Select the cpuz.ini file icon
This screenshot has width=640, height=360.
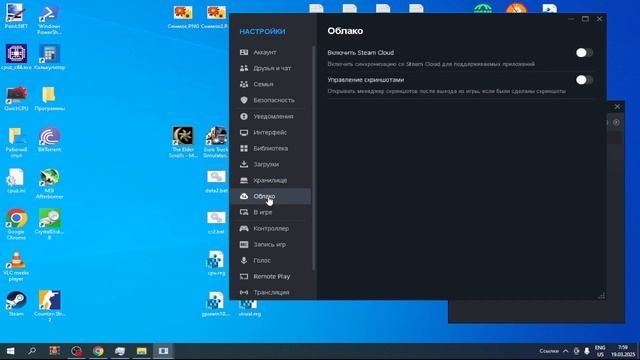[16, 181]
